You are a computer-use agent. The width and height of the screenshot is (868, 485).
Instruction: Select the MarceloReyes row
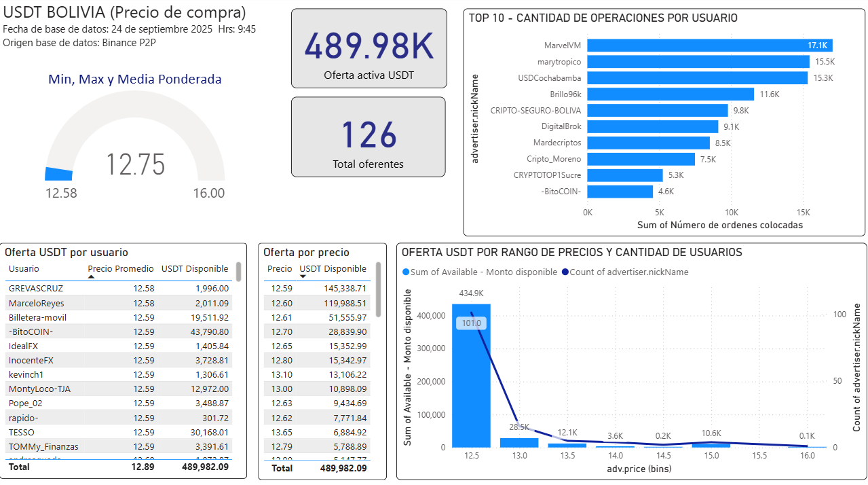(119, 303)
